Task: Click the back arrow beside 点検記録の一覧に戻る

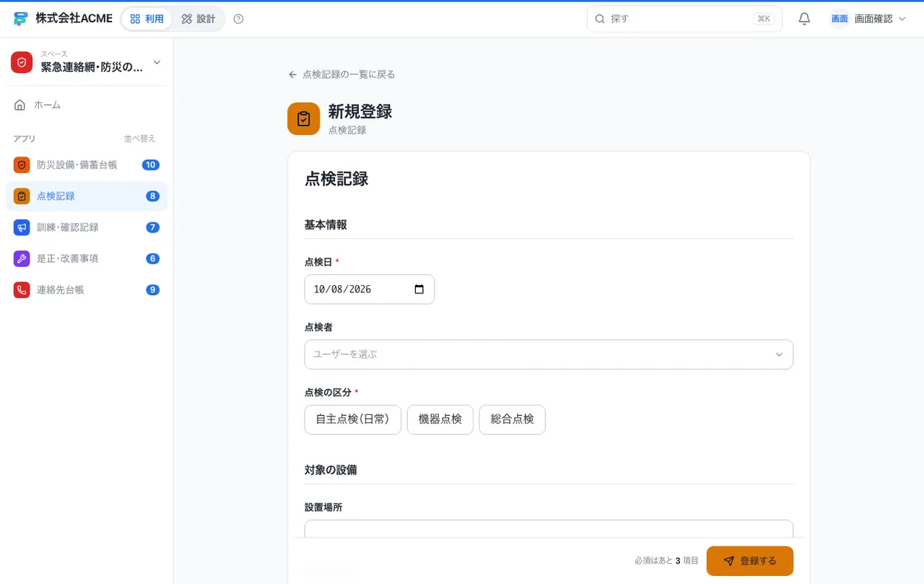Action: coord(292,74)
